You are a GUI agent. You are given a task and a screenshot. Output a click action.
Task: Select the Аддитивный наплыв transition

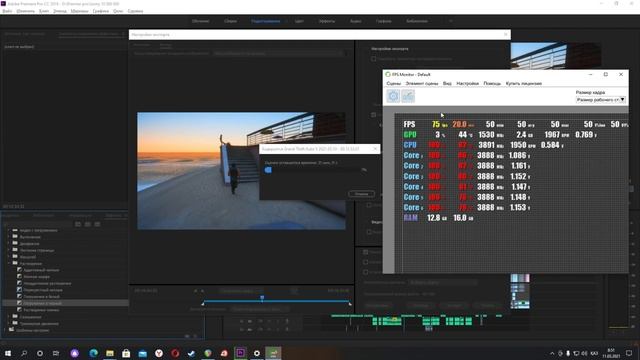[x=41, y=270]
